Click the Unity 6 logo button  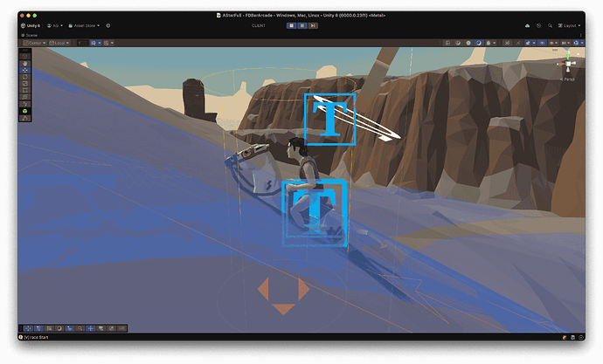pos(31,25)
